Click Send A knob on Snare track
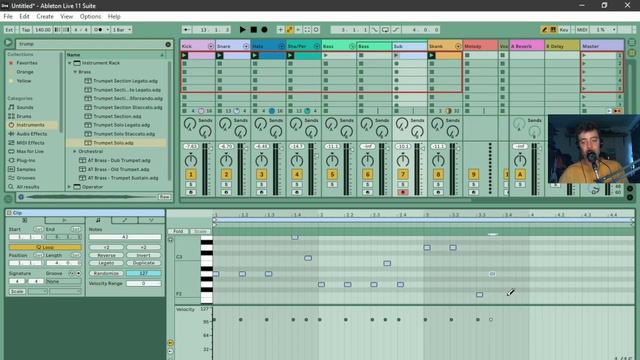Viewport: 640px width, 360px height. [x=225, y=124]
